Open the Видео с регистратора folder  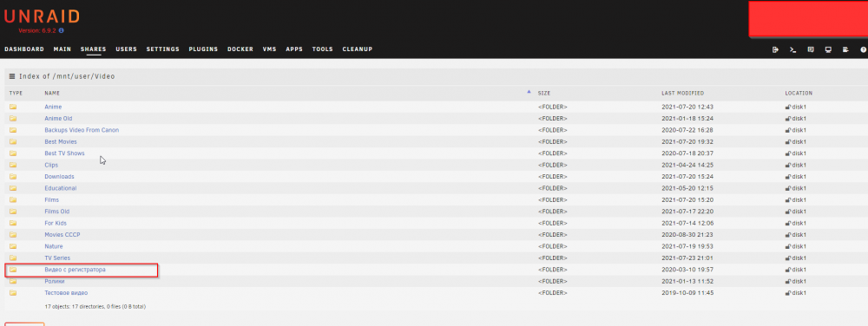point(75,269)
